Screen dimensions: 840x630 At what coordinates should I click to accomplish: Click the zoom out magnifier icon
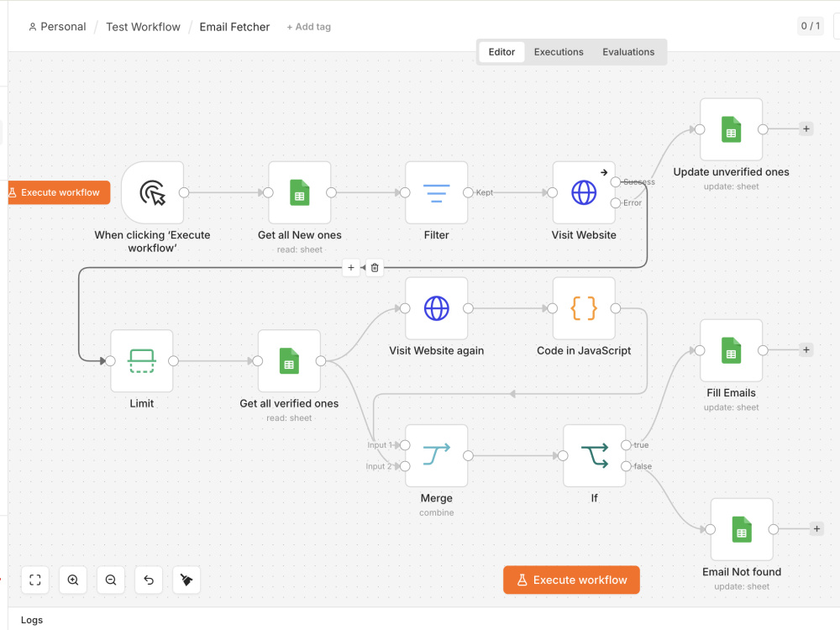(111, 580)
